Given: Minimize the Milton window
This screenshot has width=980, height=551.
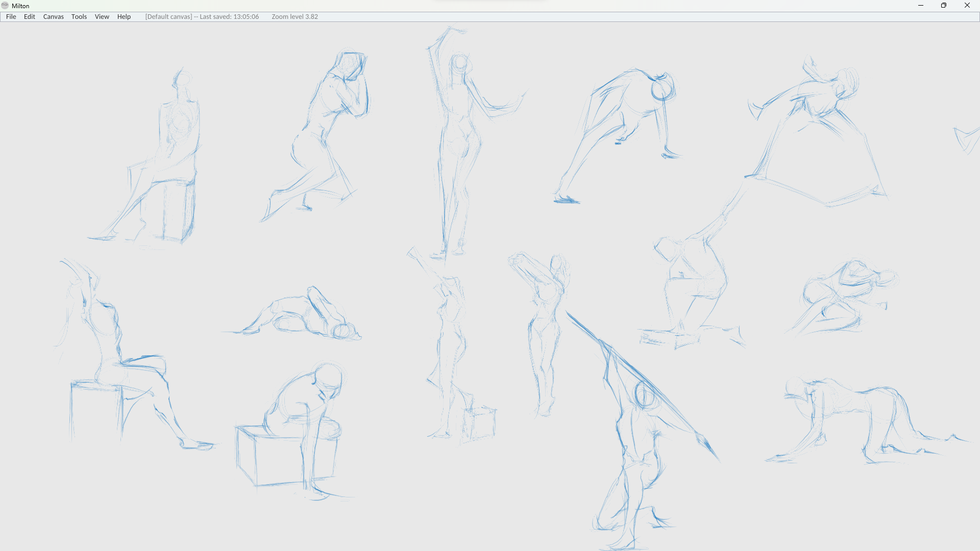Looking at the screenshot, I should [x=921, y=6].
